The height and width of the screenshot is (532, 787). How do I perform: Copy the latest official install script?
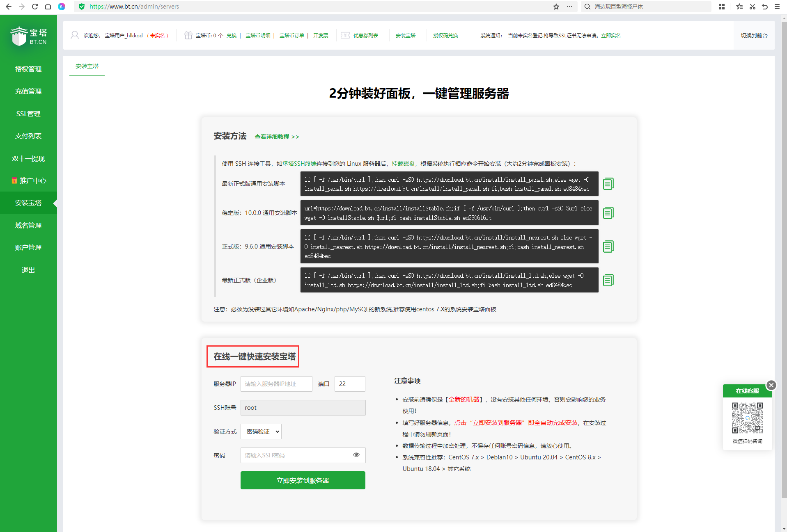pyautogui.click(x=608, y=184)
